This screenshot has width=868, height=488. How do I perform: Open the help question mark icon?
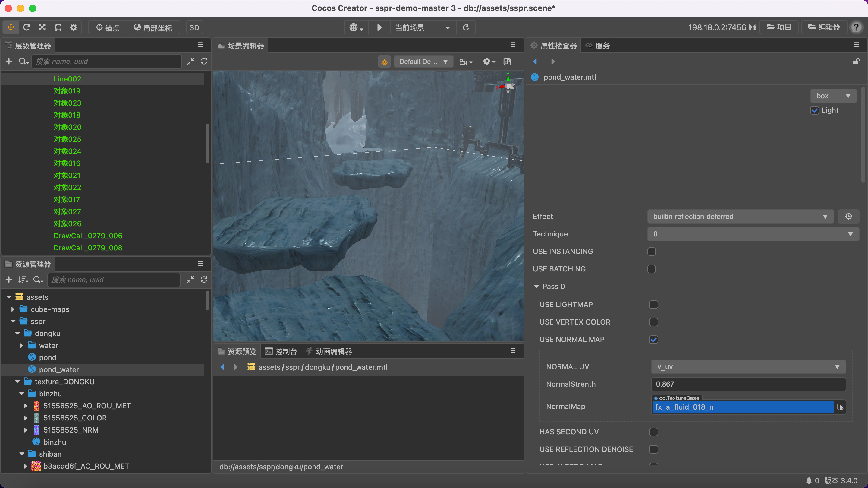point(856,27)
